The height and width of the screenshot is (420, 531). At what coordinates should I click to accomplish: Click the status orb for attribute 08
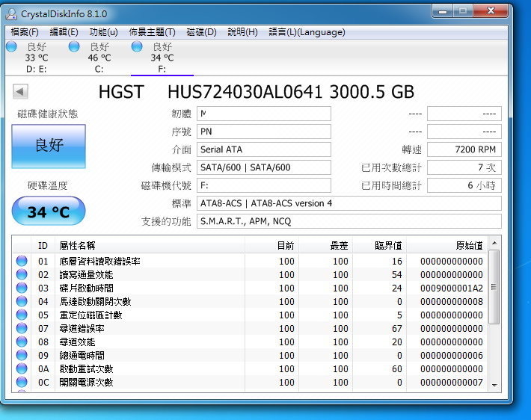tap(22, 342)
